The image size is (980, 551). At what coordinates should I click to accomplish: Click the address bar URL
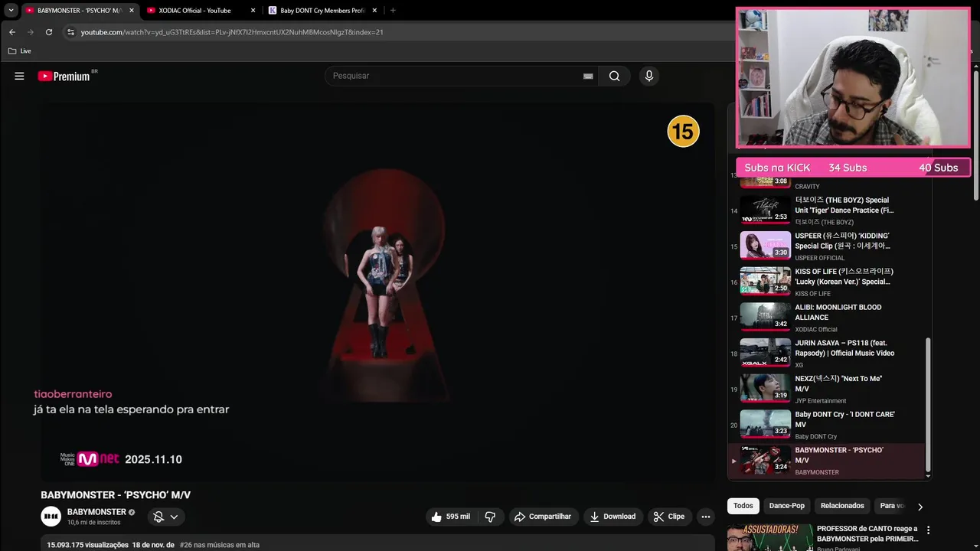coord(232,32)
